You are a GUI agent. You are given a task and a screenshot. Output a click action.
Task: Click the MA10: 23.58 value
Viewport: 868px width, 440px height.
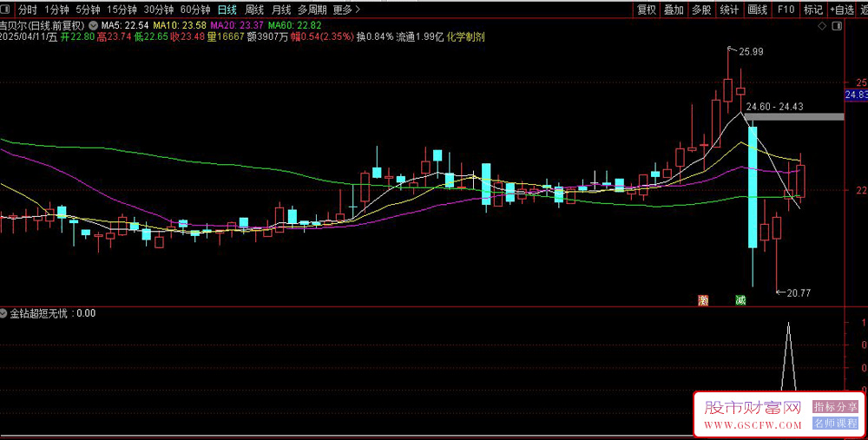pos(180,25)
